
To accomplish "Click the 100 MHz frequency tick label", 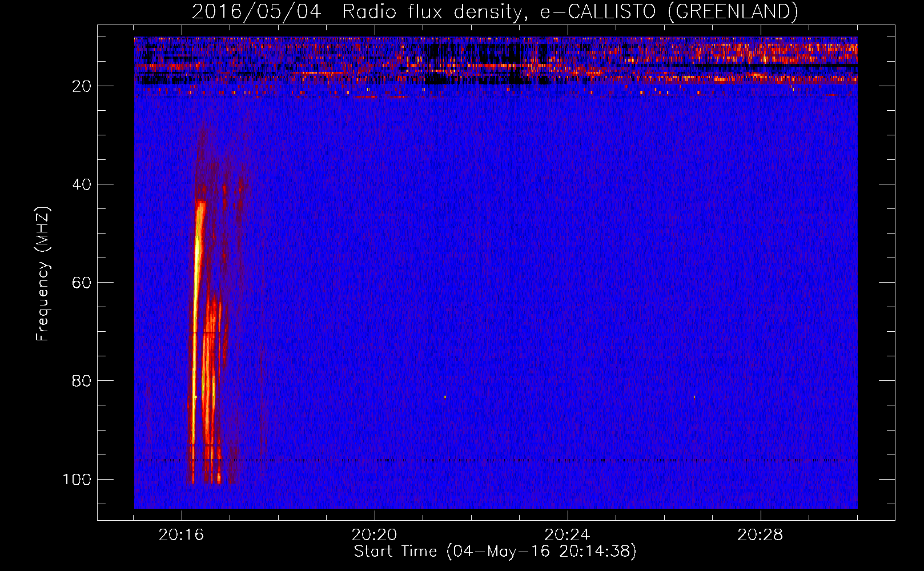I will [77, 479].
